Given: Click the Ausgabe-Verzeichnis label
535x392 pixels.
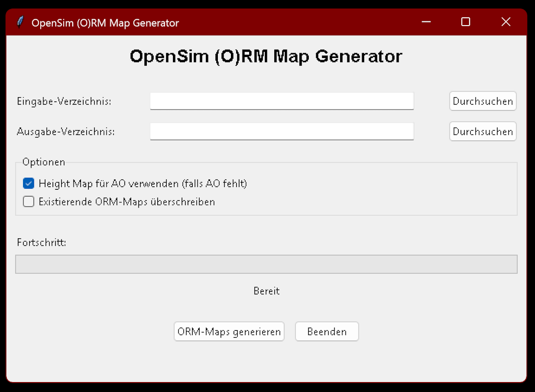Looking at the screenshot, I should click(x=66, y=132).
